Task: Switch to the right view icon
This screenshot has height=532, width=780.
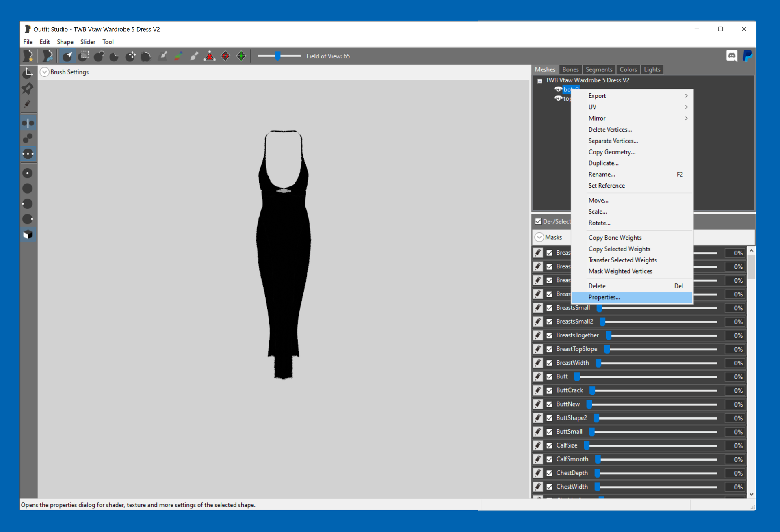Action: coord(28,219)
